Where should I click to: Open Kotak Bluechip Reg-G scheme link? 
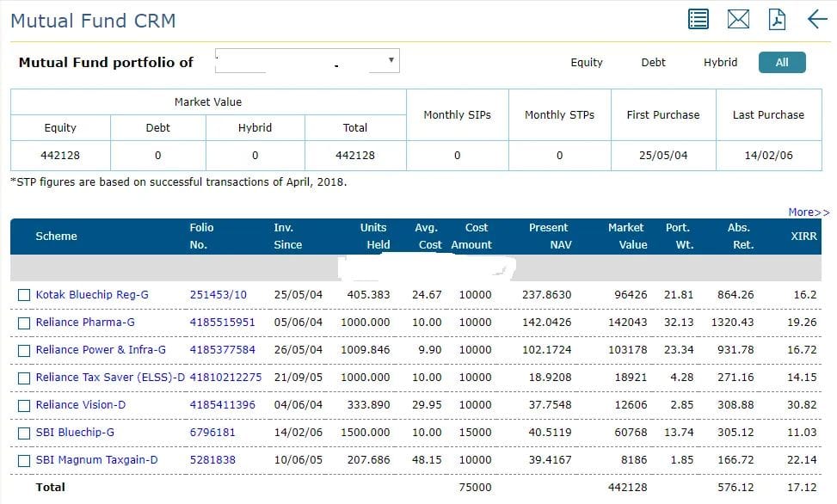(x=92, y=295)
